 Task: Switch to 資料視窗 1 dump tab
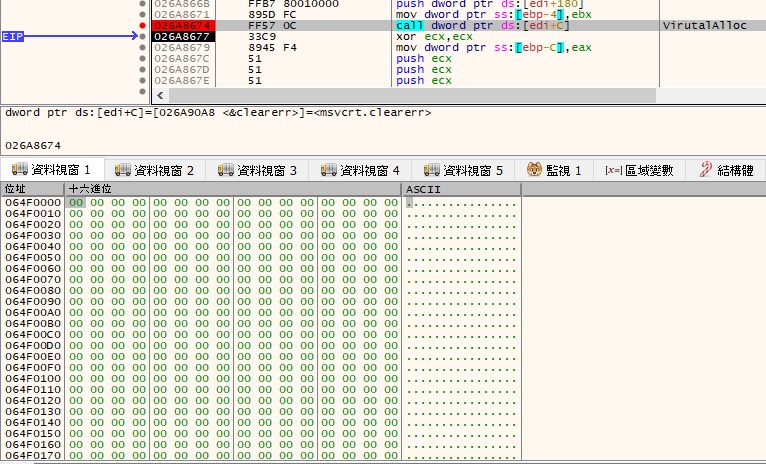point(52,170)
